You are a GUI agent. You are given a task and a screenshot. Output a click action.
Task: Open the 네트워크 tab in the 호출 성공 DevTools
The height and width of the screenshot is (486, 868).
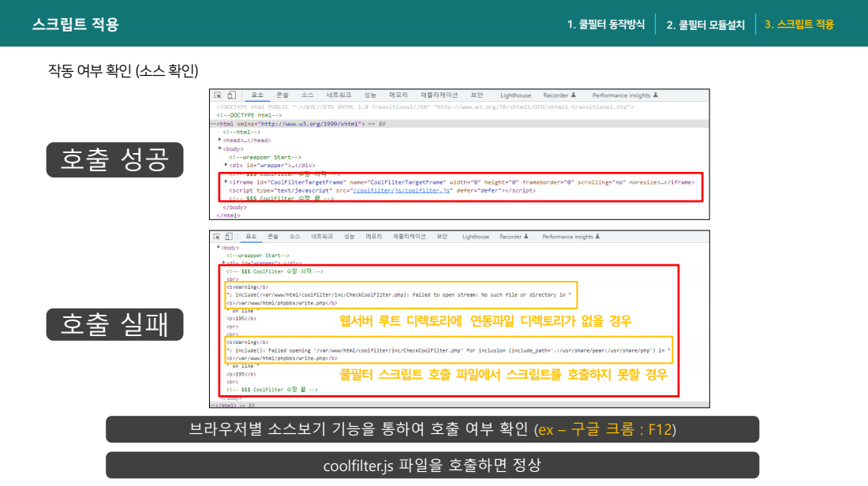tap(339, 95)
